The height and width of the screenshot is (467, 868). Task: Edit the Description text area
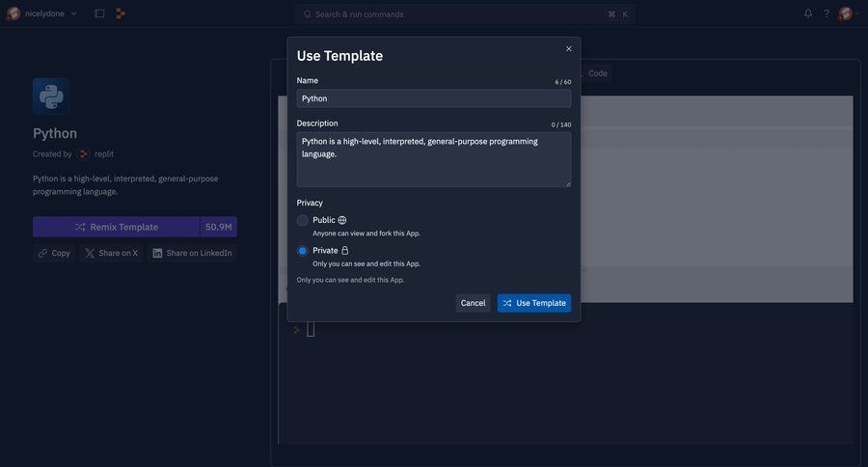click(x=433, y=159)
